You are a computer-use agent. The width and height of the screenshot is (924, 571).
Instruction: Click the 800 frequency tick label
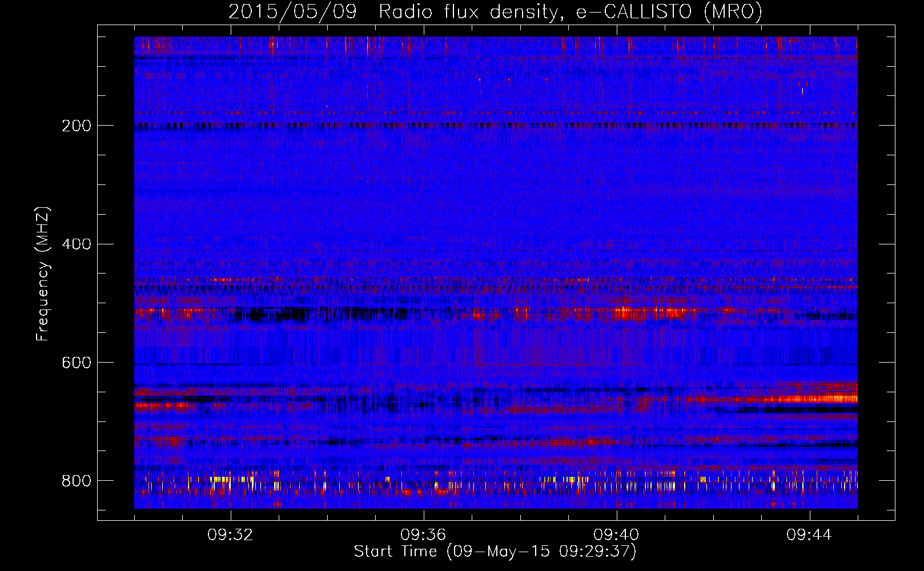click(77, 481)
